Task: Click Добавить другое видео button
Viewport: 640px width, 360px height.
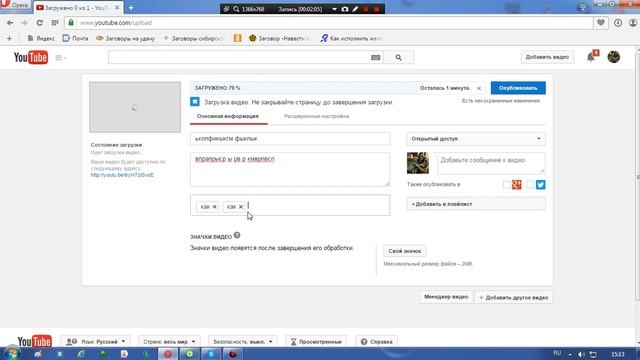Action: coord(513,298)
